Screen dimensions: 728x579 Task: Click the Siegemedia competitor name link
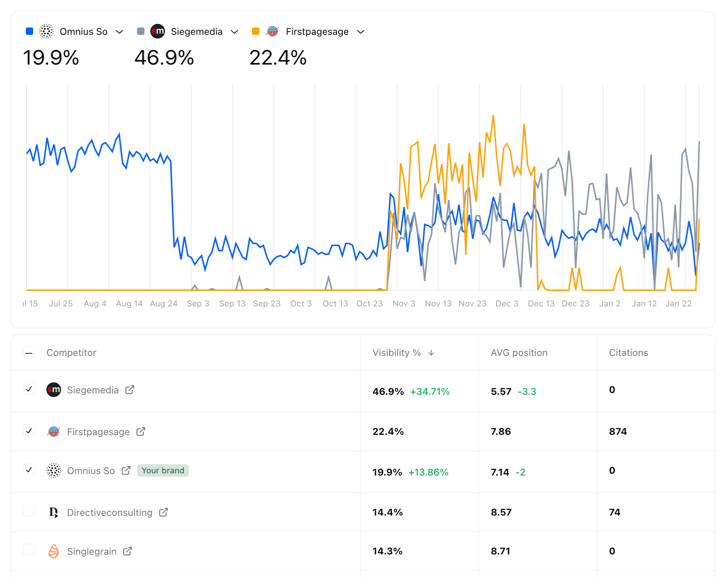click(x=93, y=390)
